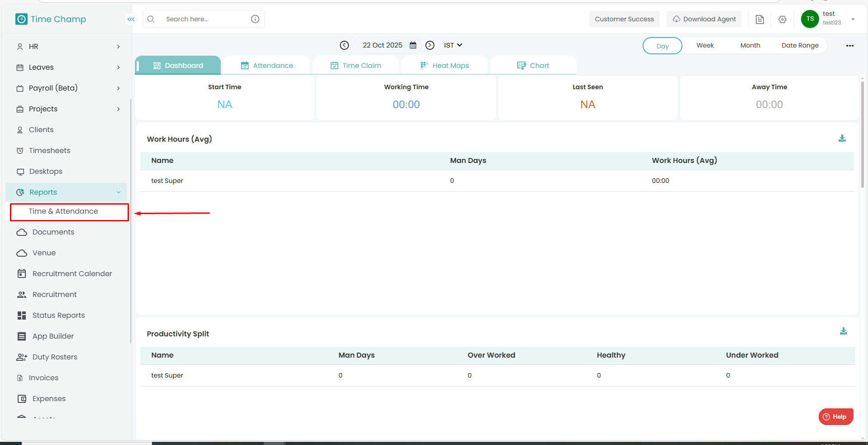The height and width of the screenshot is (445, 868).
Task: Select the Day view toggle
Action: 662,46
